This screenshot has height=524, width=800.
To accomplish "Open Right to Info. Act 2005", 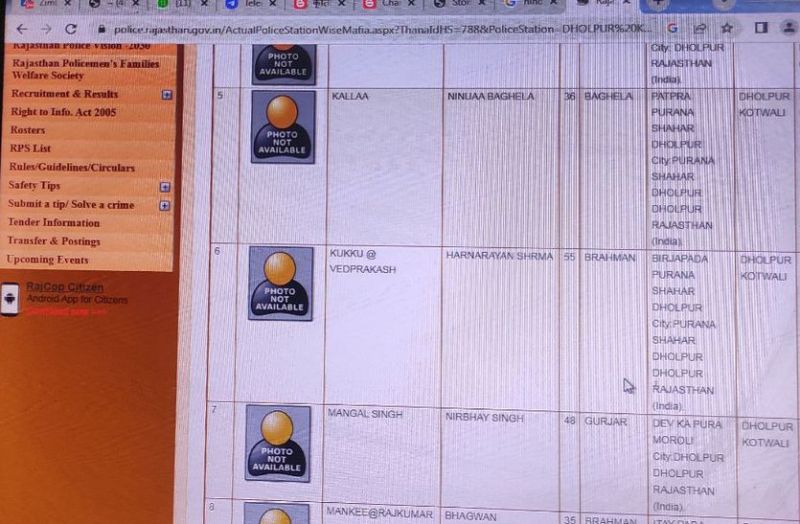I will point(63,112).
